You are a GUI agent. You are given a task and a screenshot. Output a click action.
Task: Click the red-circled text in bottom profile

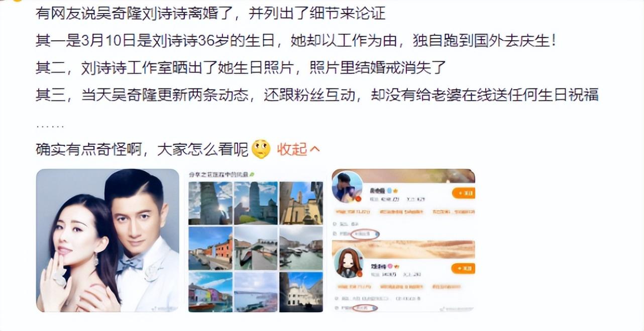[x=364, y=307]
